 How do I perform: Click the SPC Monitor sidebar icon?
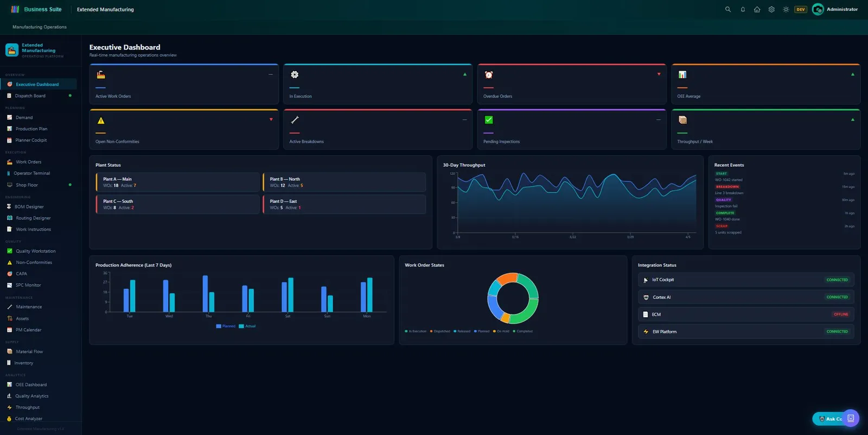9,285
